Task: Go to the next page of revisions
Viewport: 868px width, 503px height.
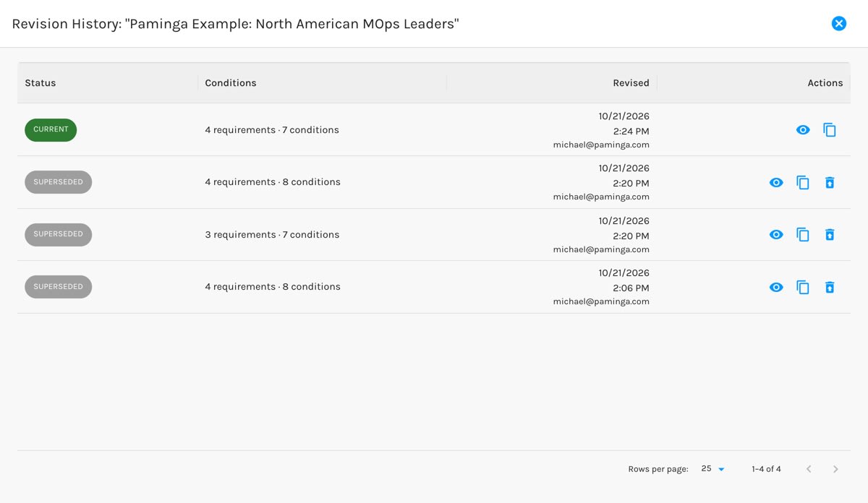Action: [x=835, y=469]
